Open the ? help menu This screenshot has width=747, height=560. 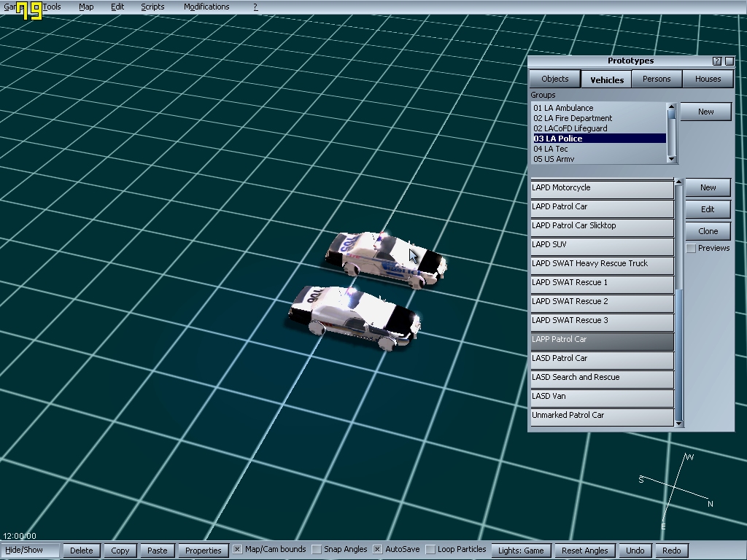pos(255,7)
